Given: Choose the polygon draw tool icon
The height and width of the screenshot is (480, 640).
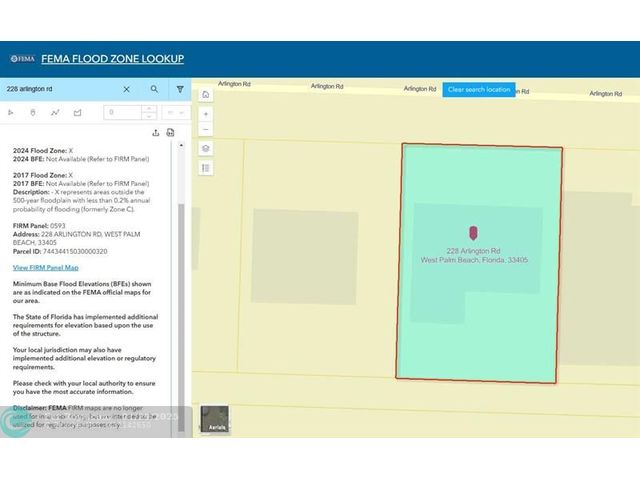Looking at the screenshot, I should click(78, 112).
